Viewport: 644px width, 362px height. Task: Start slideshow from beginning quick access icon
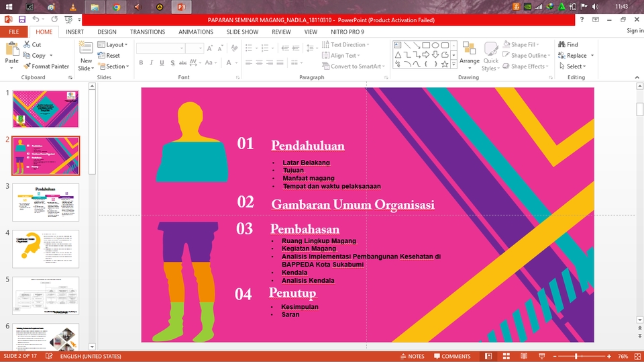click(68, 19)
